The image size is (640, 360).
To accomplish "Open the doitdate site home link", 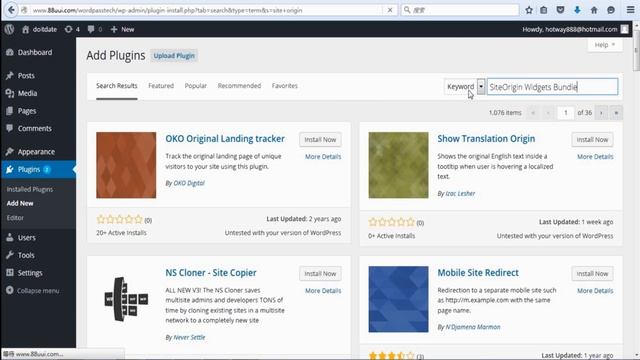I will click(x=40, y=29).
